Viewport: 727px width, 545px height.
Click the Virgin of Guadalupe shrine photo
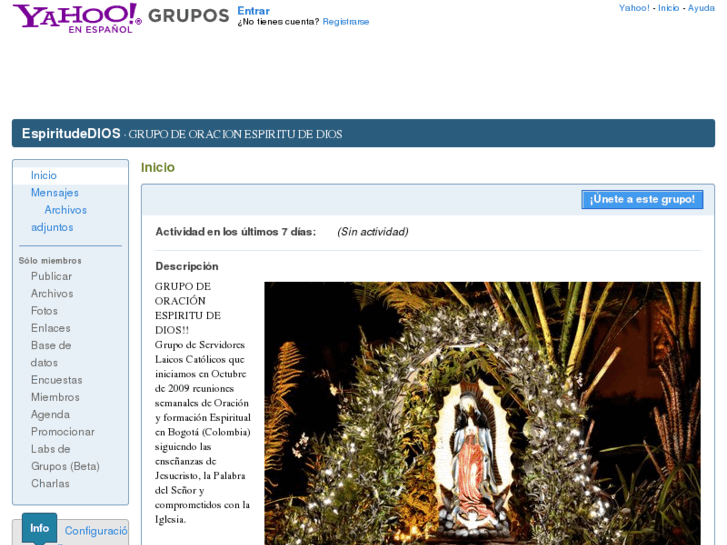click(482, 413)
